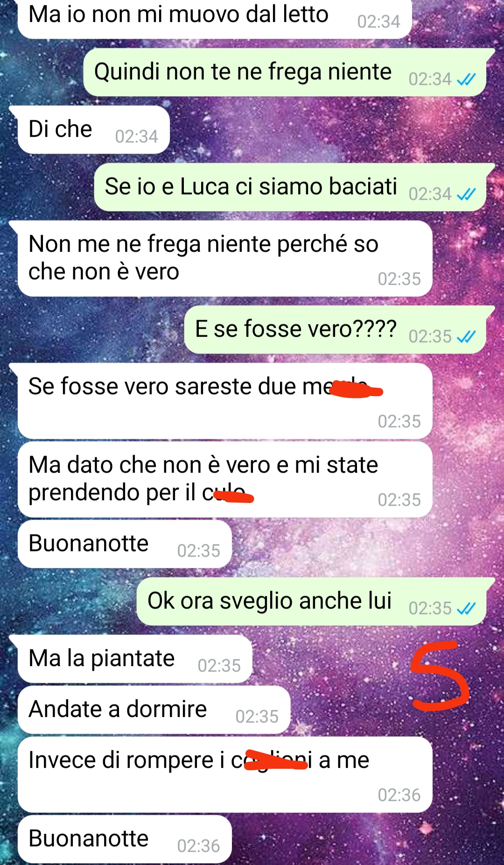Tap read receipt checkmarks on 'Quindi non te ne frega niente'

(x=466, y=79)
